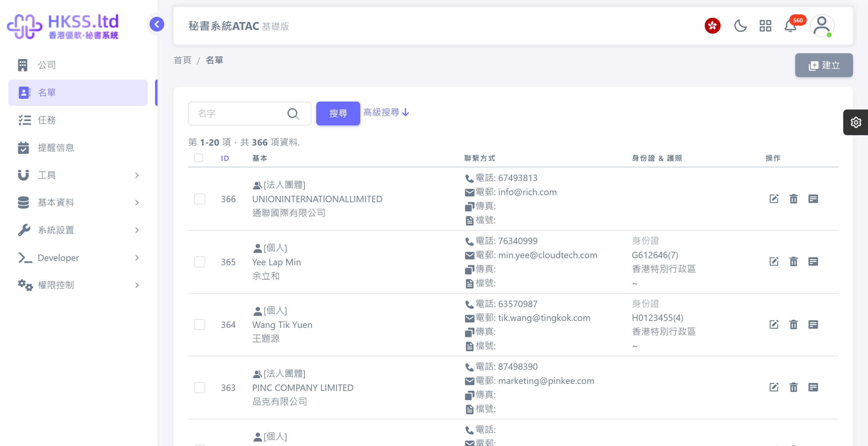The height and width of the screenshot is (446, 868).
Task: Expand the 基本資料 menu
Action: pos(78,203)
